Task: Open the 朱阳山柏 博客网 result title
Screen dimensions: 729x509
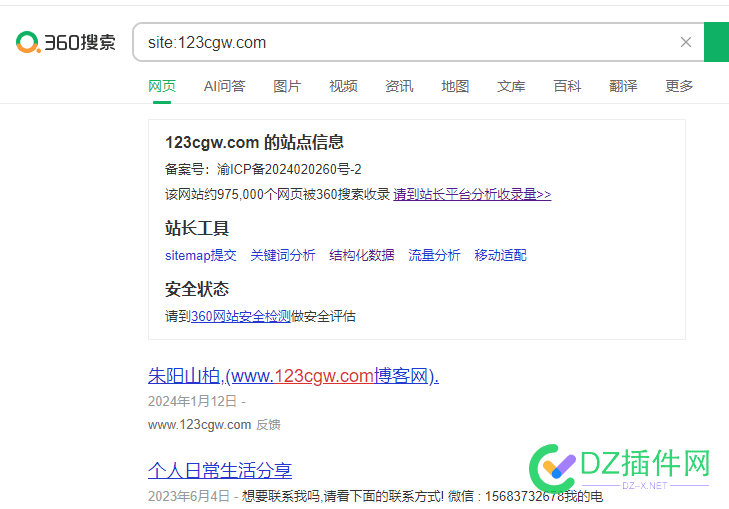Action: coord(293,376)
